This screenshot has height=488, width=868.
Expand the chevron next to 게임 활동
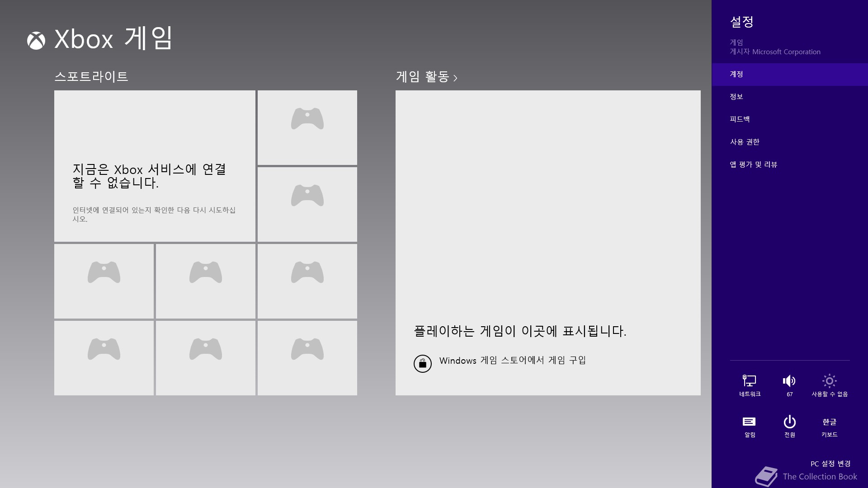click(455, 78)
